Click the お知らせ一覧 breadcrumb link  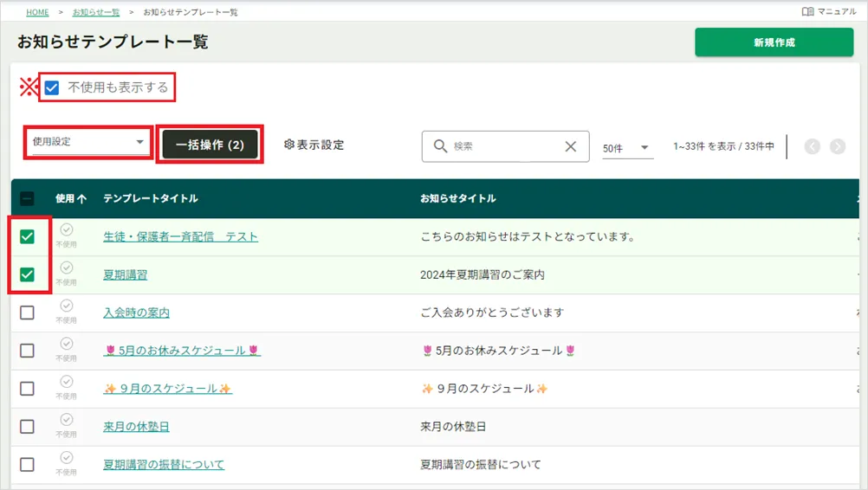96,12
